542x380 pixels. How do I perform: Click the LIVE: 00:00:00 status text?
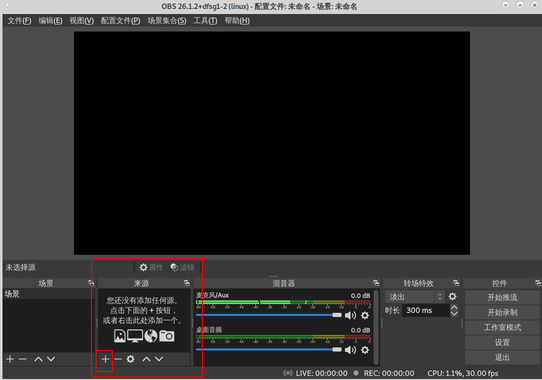[x=321, y=373]
